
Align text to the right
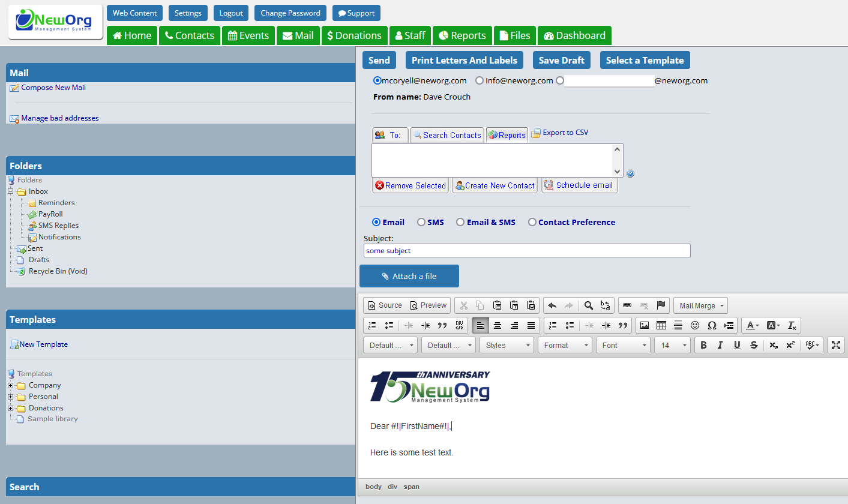point(514,325)
